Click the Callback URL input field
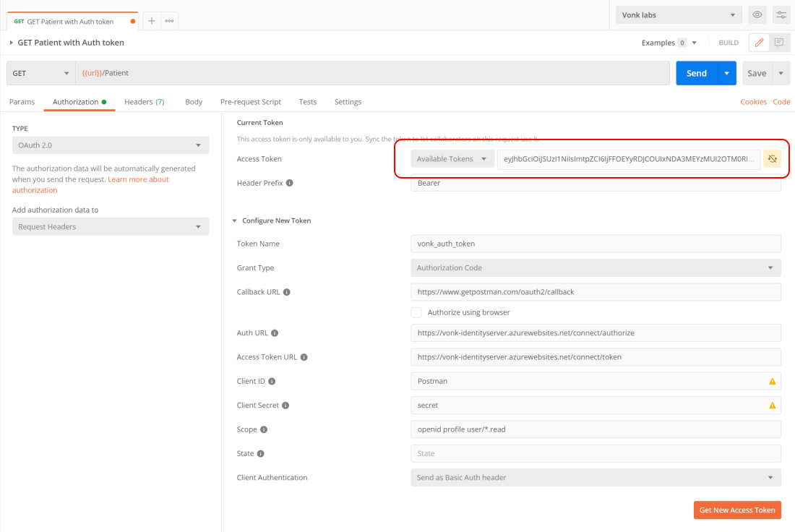This screenshot has height=532, width=795. pos(596,292)
